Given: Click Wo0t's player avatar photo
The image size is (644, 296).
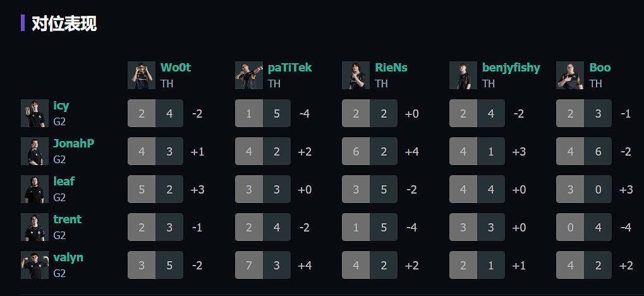Looking at the screenshot, I should [x=142, y=75].
